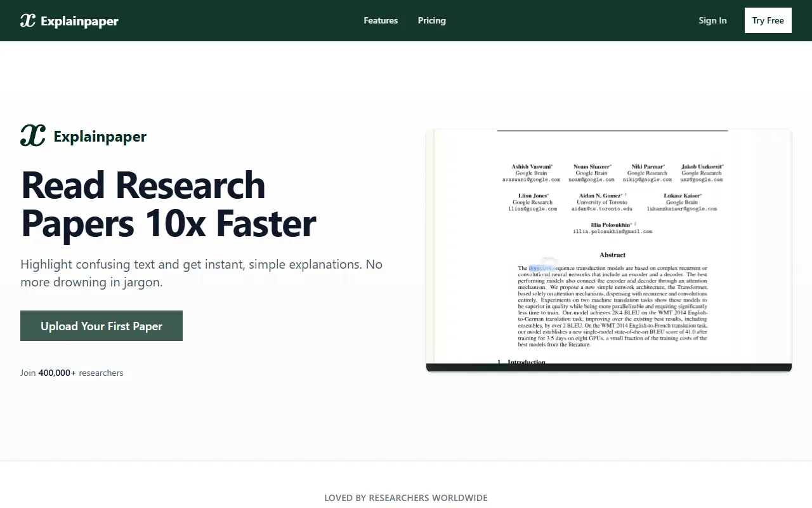Image resolution: width=812 pixels, height=508 pixels.
Task: Open the research paper demo preview
Action: [609, 250]
